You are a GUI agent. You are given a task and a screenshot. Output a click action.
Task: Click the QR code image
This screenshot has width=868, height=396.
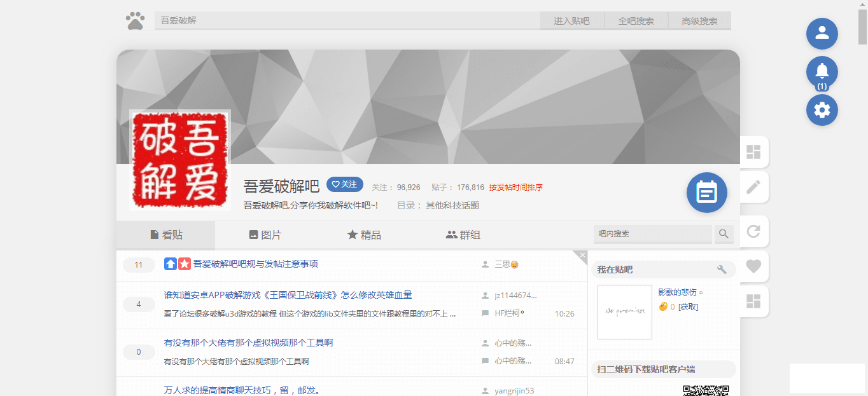[x=706, y=390]
